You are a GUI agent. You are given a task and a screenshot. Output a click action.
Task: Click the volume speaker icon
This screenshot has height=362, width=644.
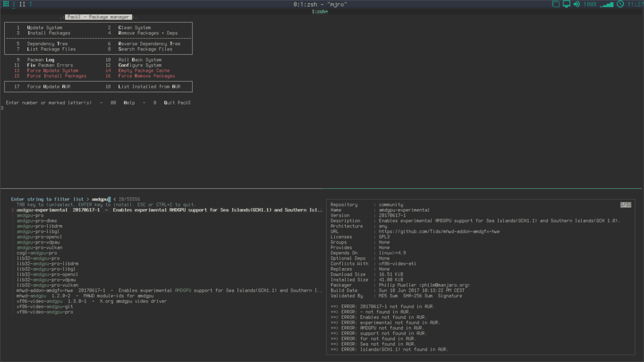[x=576, y=4]
